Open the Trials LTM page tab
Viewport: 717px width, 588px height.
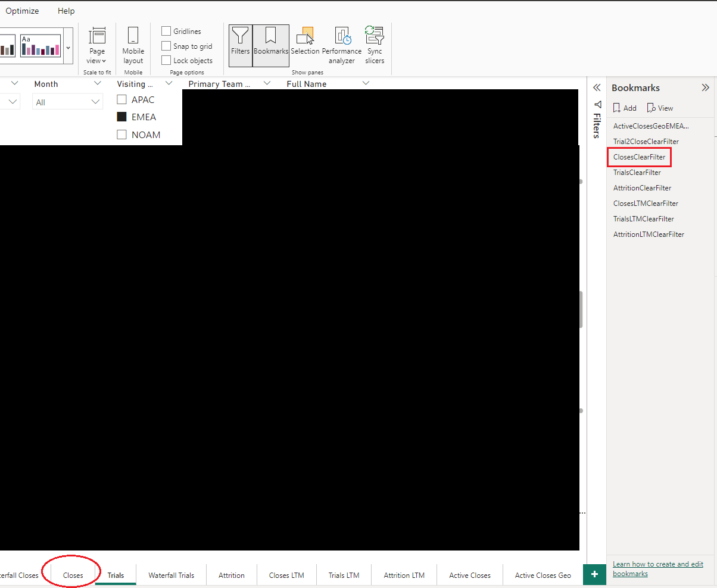click(x=344, y=575)
